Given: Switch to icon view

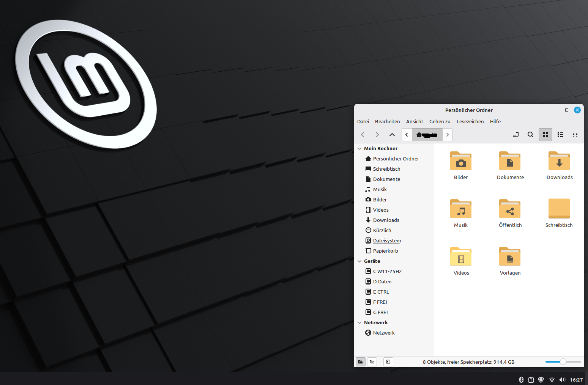Looking at the screenshot, I should (x=545, y=135).
